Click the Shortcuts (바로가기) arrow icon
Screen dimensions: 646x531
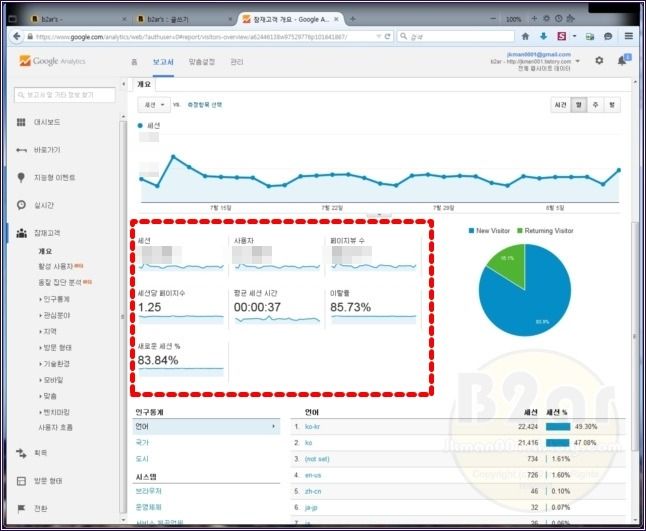21,150
